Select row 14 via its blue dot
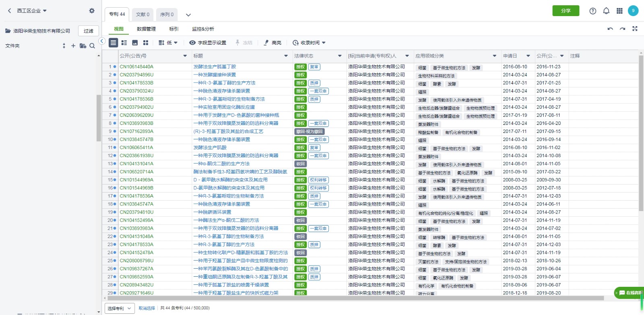The image size is (644, 315). click(115, 172)
